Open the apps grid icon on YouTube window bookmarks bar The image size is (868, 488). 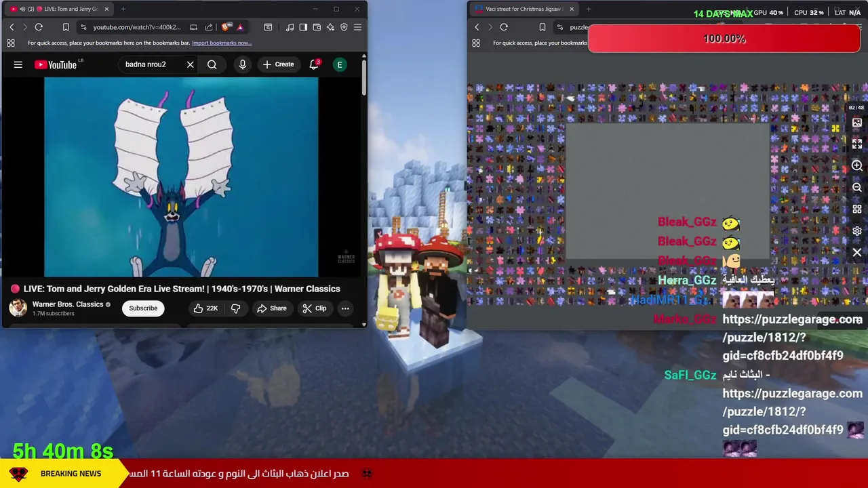pyautogui.click(x=11, y=43)
